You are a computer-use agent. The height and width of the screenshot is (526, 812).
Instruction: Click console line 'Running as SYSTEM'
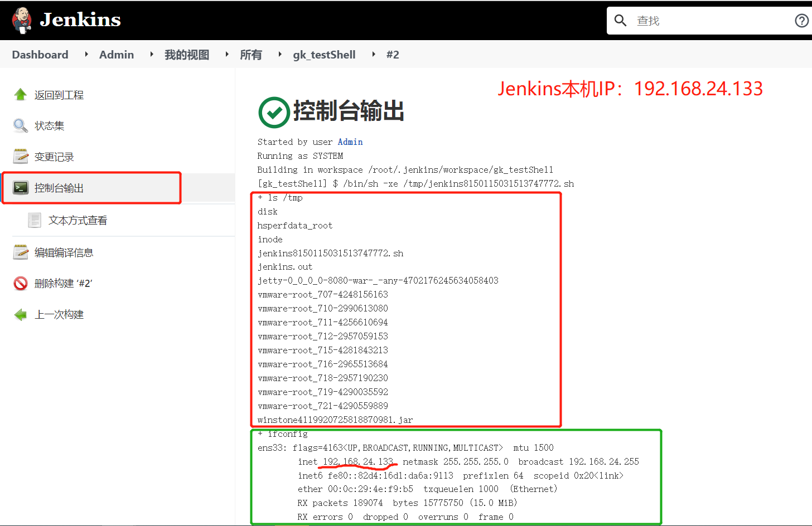300,156
